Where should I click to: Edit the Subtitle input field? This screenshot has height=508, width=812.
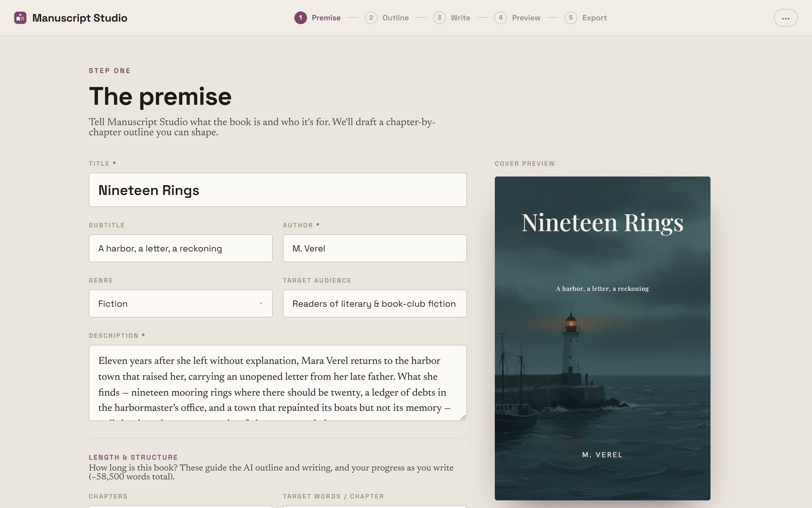pos(180,248)
